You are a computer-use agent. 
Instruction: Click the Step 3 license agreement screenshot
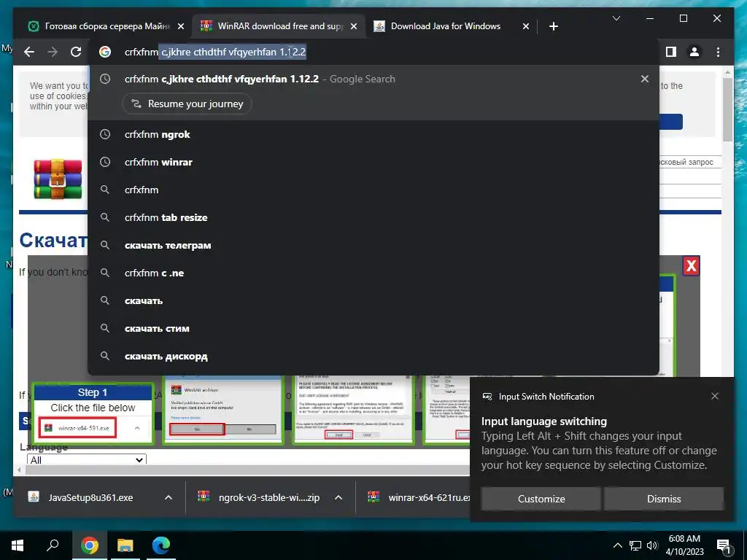coord(352,410)
